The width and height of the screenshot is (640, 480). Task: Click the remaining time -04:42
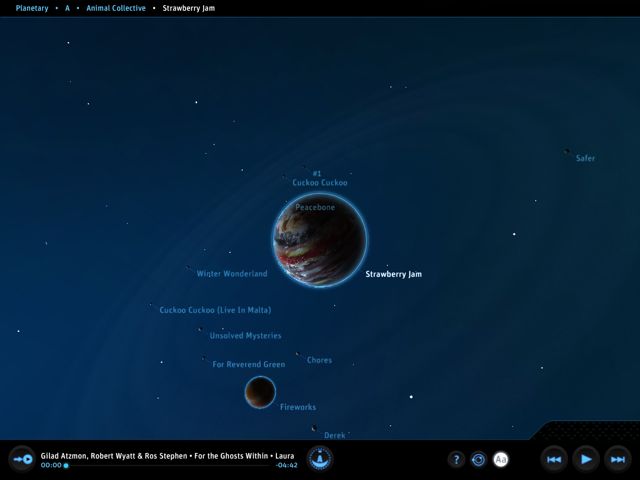[x=287, y=465]
